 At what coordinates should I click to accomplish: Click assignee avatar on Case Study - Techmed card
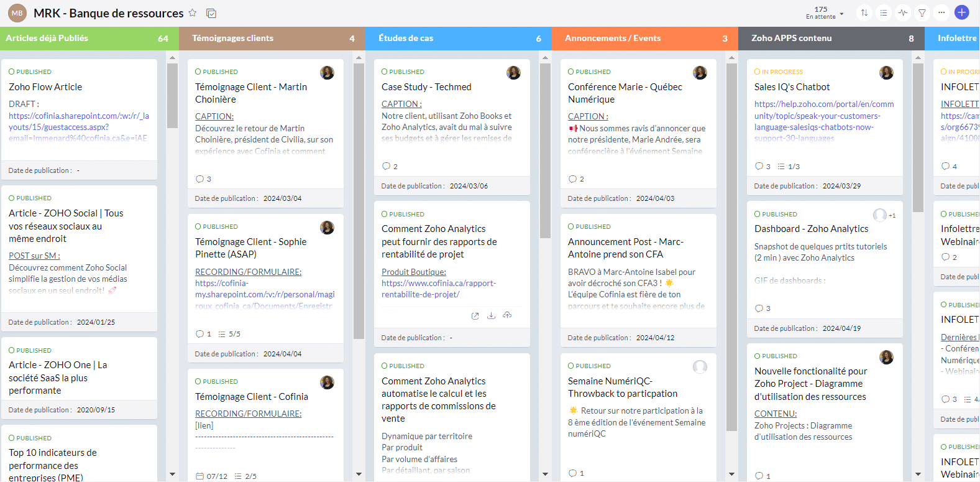[513, 73]
